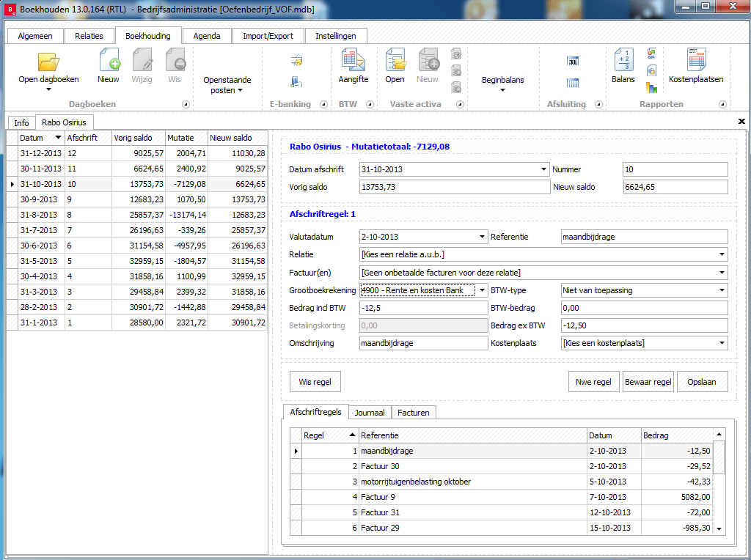
Task: Click the top E-banking icon
Action: (296, 59)
